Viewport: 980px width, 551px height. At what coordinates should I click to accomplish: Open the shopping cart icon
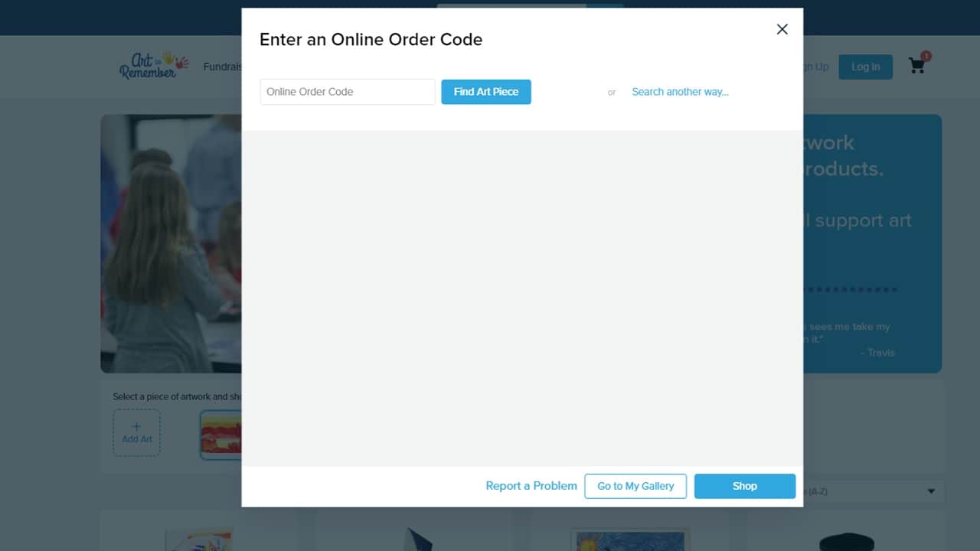pyautogui.click(x=917, y=66)
